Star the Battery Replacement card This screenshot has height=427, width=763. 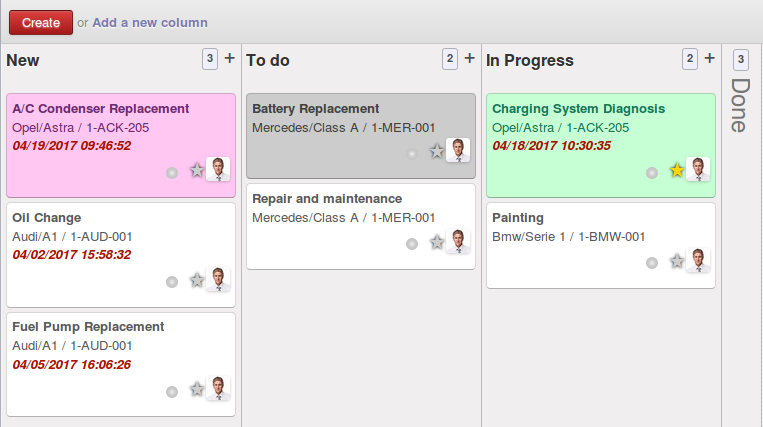pos(437,152)
